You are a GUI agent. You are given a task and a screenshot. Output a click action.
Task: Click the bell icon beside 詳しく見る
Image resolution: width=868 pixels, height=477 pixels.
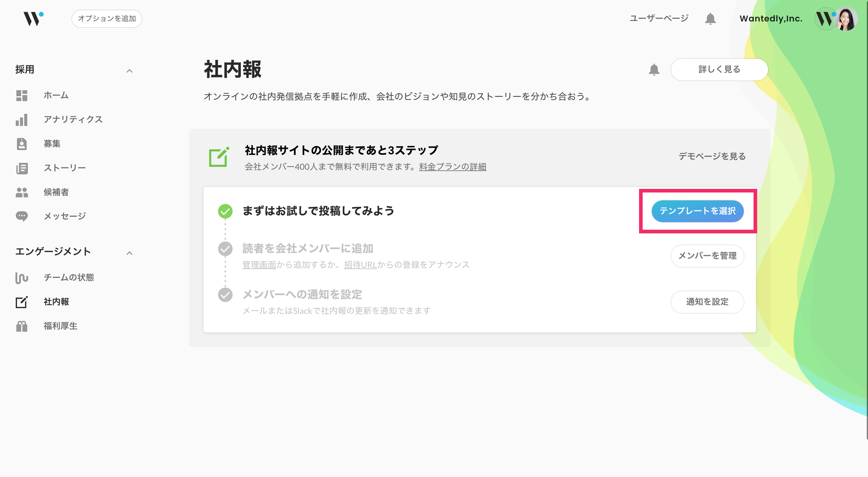(x=654, y=69)
